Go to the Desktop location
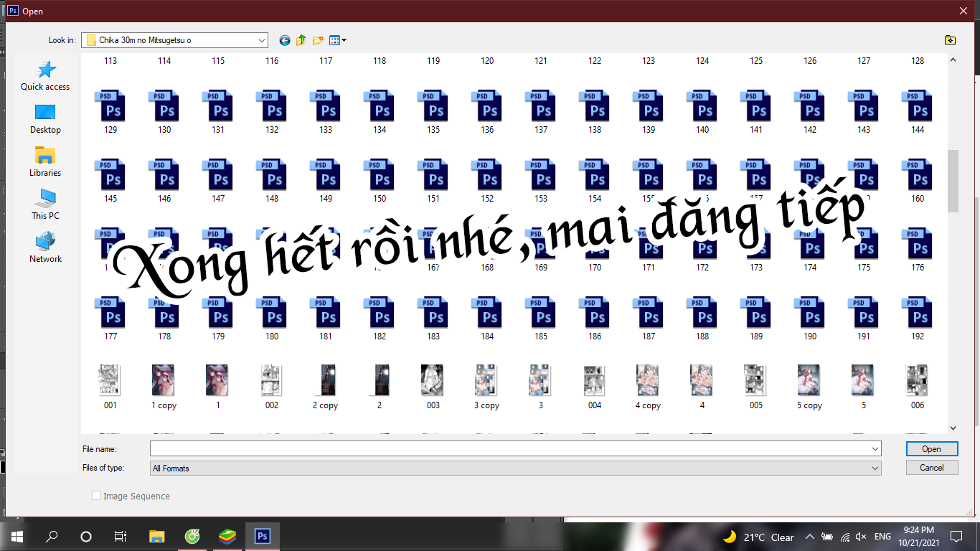 [45, 118]
